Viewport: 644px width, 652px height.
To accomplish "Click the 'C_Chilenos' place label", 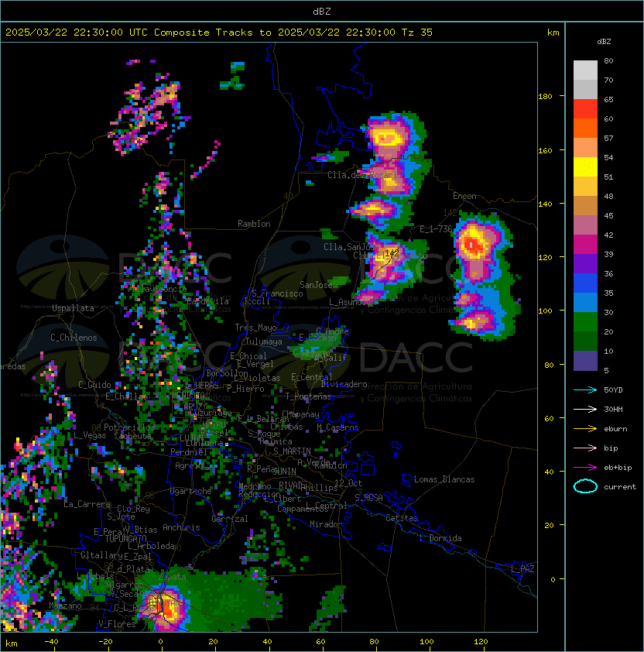I will (x=74, y=338).
